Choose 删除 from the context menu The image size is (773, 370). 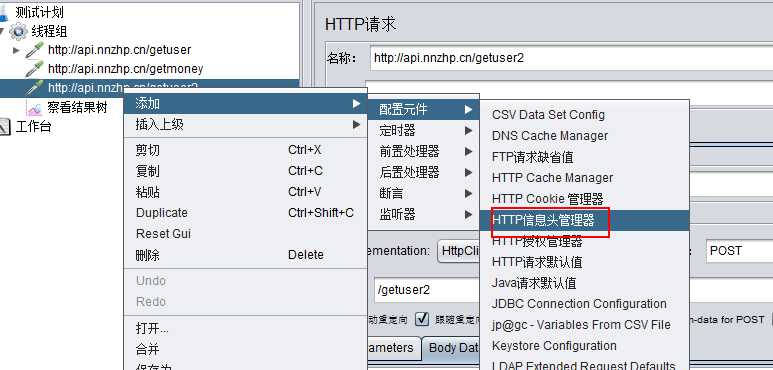point(246,255)
